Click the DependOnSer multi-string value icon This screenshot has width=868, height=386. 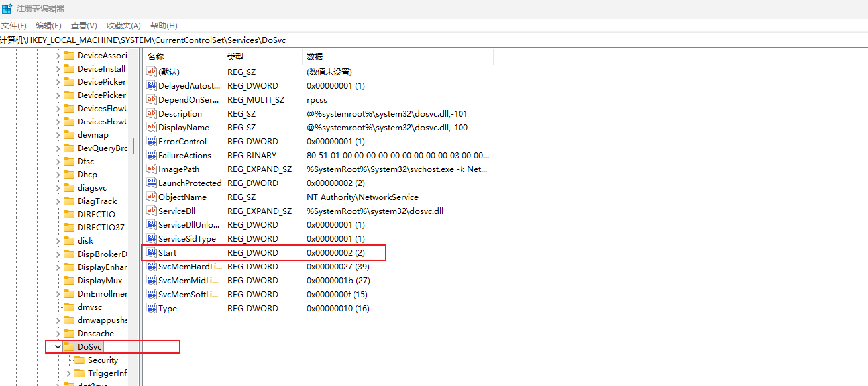tap(152, 99)
